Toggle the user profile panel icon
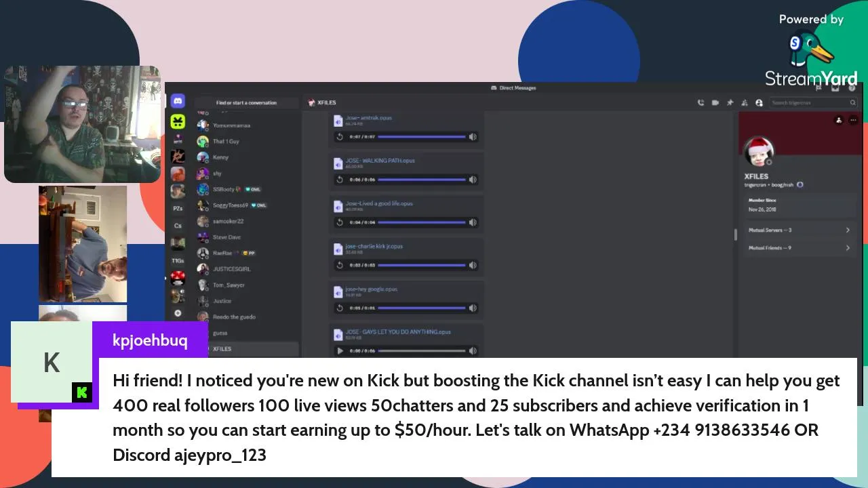 tap(759, 103)
